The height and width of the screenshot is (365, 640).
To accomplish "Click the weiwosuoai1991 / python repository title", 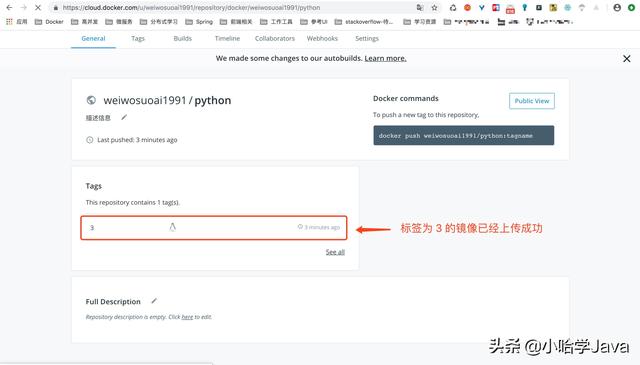I will click(x=167, y=100).
